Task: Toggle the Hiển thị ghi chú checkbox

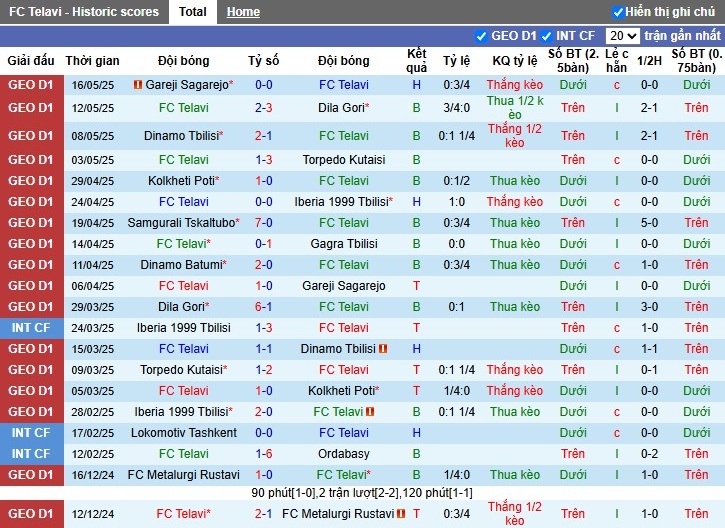Action: click(x=618, y=12)
